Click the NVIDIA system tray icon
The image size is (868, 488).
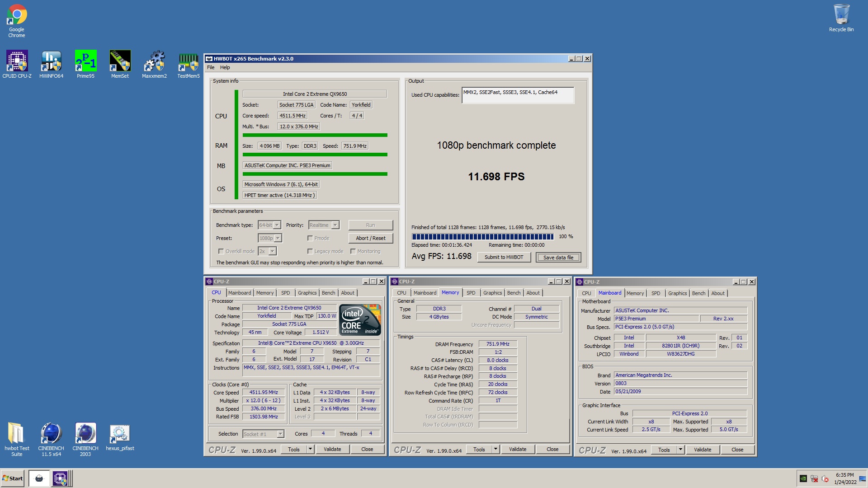(x=803, y=479)
